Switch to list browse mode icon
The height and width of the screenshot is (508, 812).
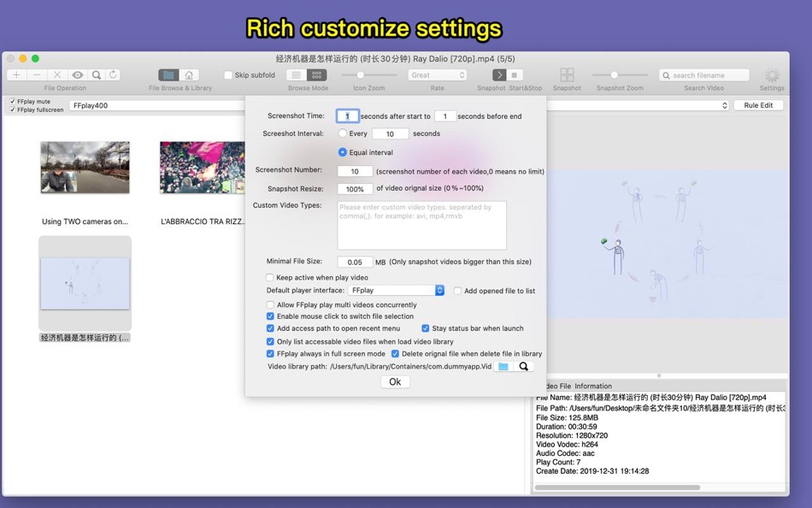tap(297, 74)
